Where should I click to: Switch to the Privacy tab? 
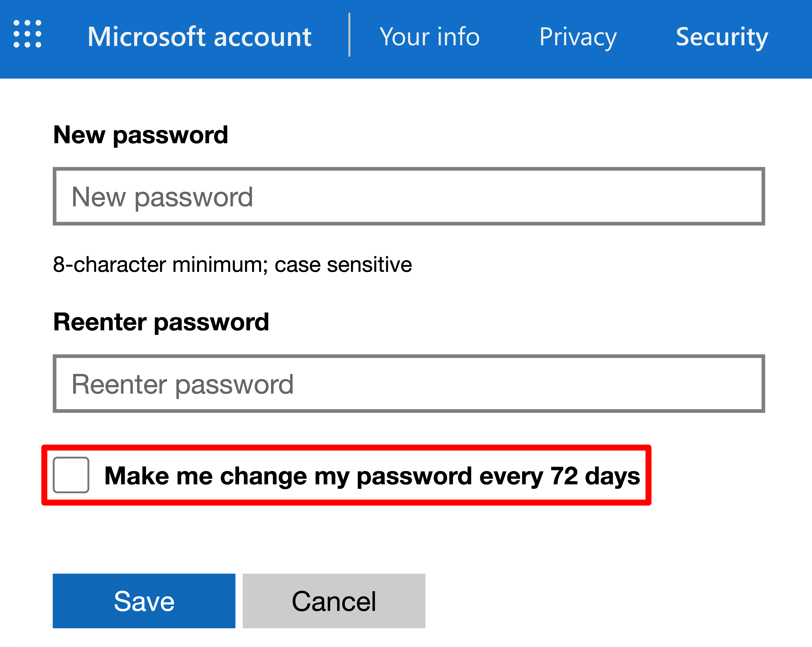578,37
